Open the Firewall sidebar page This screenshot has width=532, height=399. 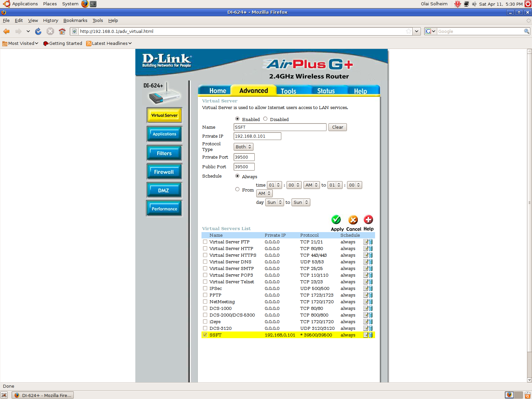tap(164, 172)
